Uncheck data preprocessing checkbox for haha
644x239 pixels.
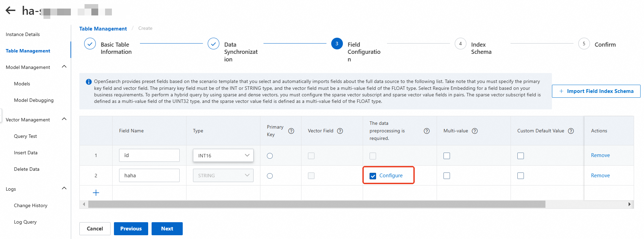point(373,176)
